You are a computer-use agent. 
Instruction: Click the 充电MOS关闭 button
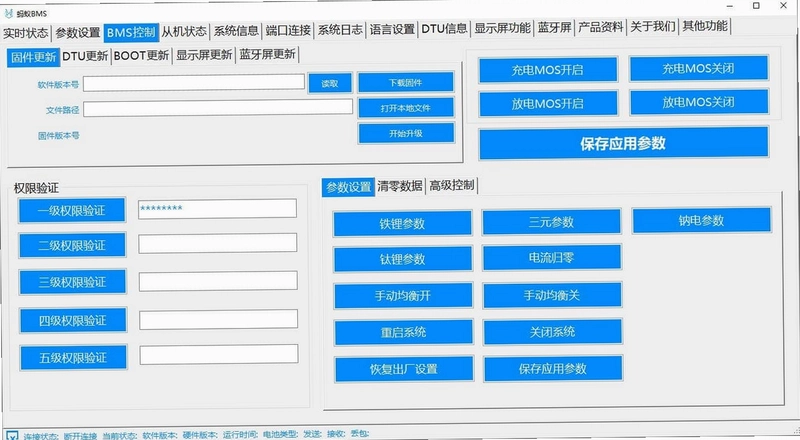tap(698, 68)
